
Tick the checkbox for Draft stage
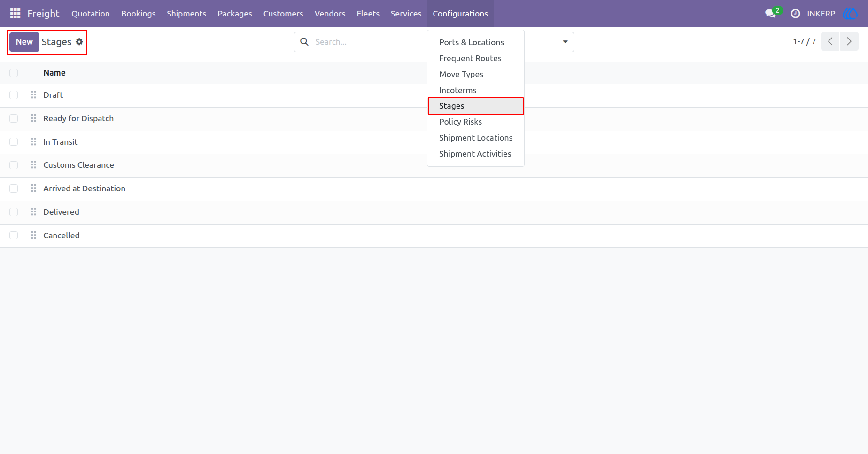pos(14,95)
